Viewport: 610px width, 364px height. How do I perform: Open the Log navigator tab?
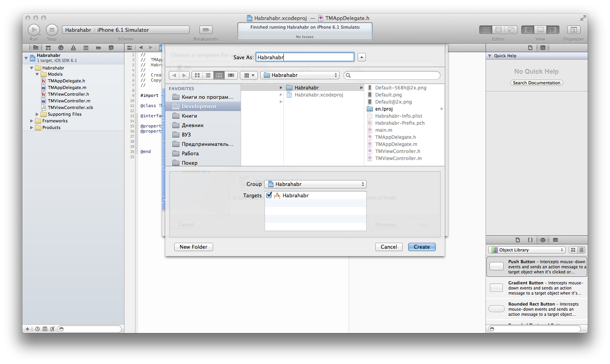(111, 48)
